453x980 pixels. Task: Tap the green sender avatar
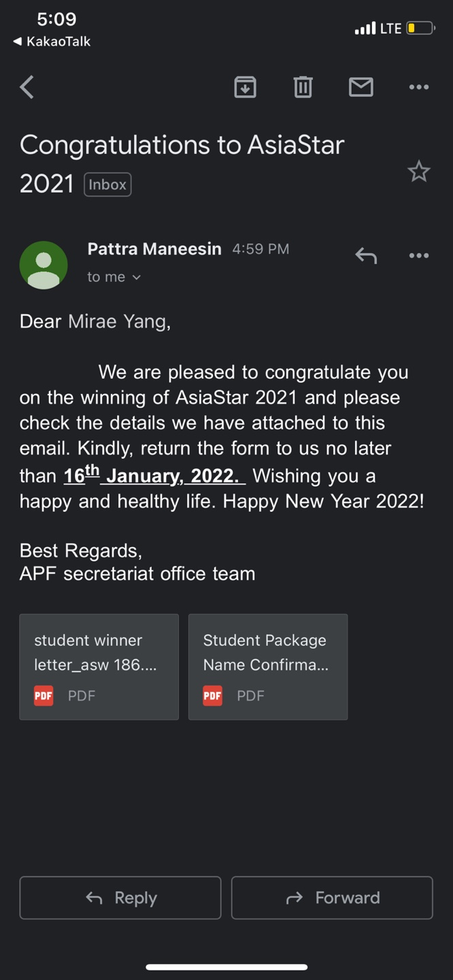(44, 265)
